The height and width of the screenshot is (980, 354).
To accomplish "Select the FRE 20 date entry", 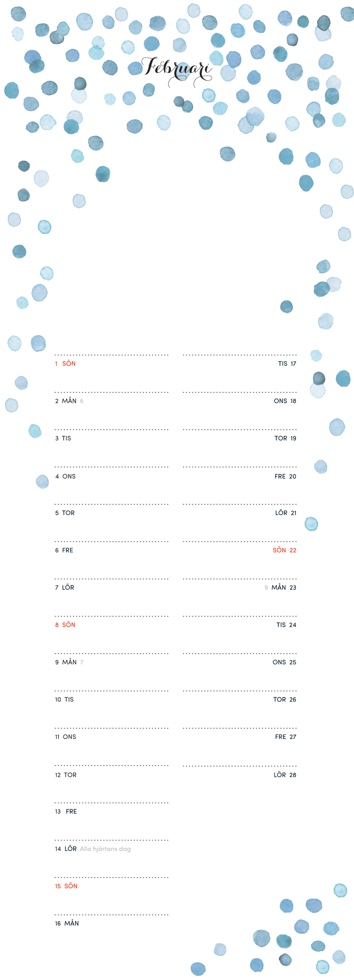I will click(x=285, y=477).
